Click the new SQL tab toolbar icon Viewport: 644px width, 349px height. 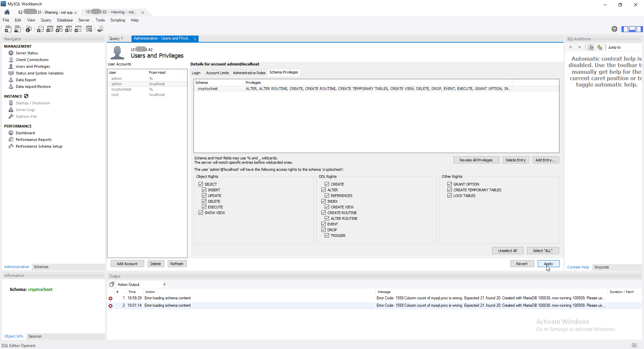(8, 29)
